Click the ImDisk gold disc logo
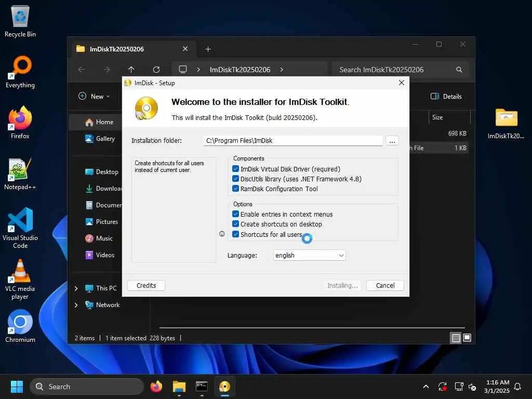Viewport: 532px width, 399px height. click(x=146, y=109)
